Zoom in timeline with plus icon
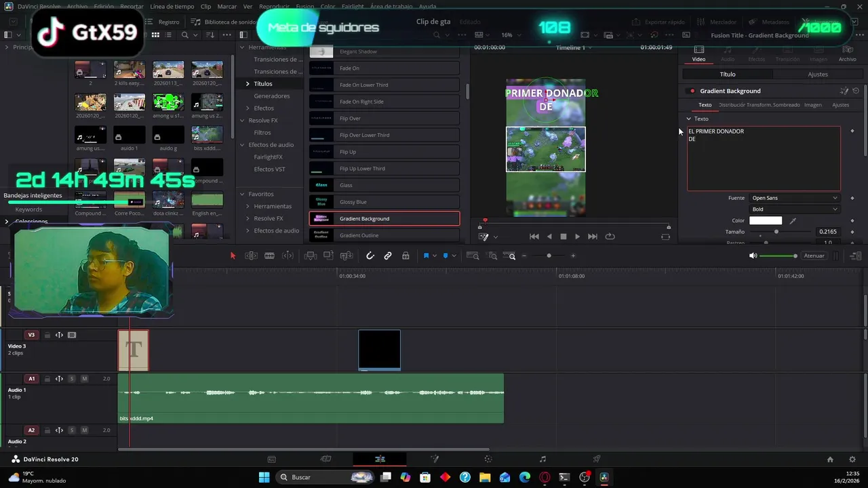This screenshot has width=868, height=488. pyautogui.click(x=573, y=256)
